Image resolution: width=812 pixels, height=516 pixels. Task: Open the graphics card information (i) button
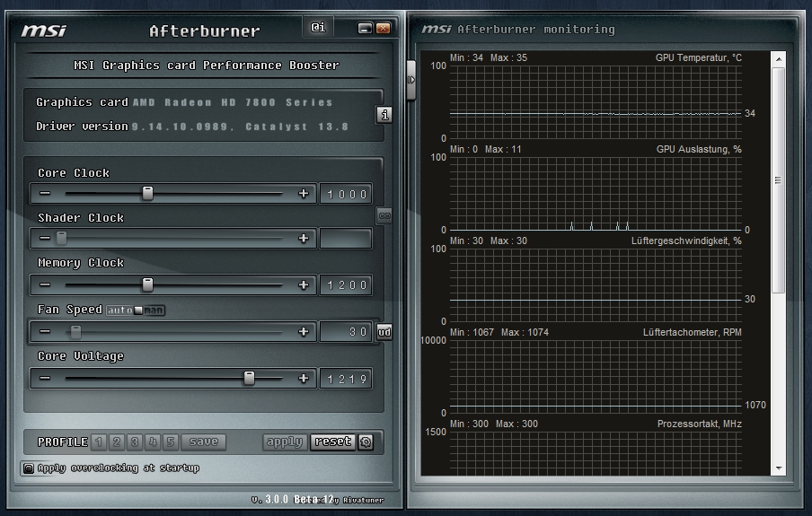(384, 115)
